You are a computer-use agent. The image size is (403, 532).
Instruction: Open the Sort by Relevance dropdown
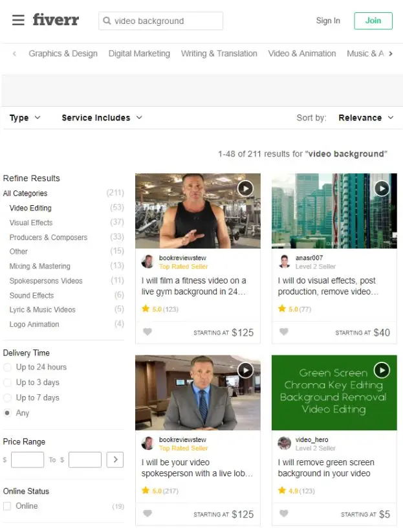pyautogui.click(x=365, y=118)
